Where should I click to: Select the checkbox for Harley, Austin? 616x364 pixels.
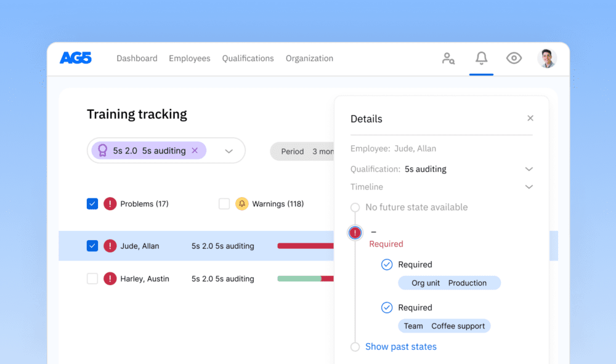[92, 278]
